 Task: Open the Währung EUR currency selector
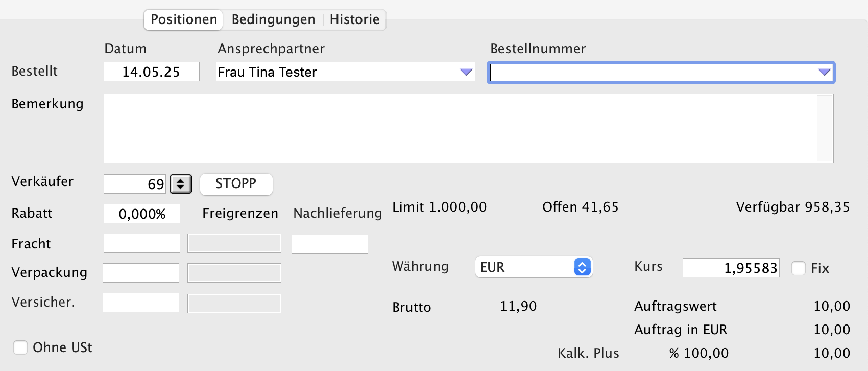coord(534,267)
